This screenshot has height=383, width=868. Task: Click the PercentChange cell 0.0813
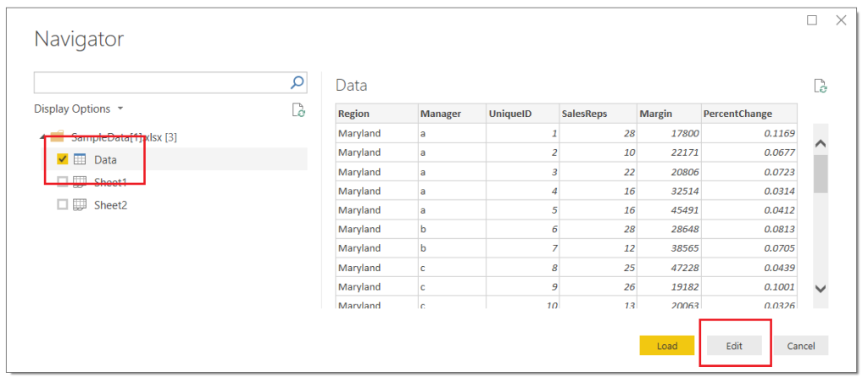coord(749,229)
